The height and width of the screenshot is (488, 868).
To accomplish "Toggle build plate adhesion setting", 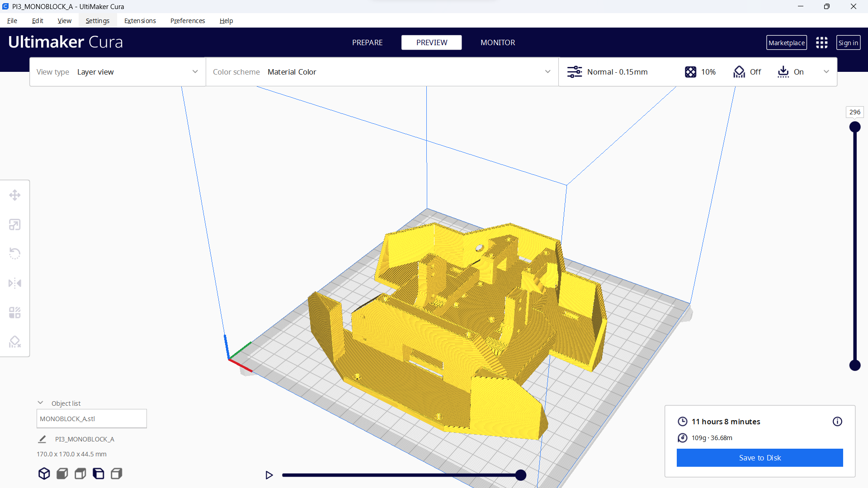I will click(790, 71).
